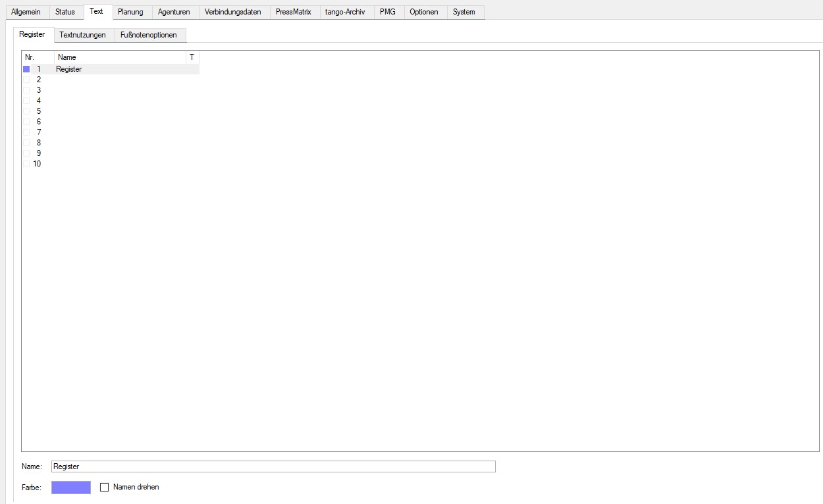Click the T column header
The width and height of the screenshot is (823, 504).
pos(192,57)
